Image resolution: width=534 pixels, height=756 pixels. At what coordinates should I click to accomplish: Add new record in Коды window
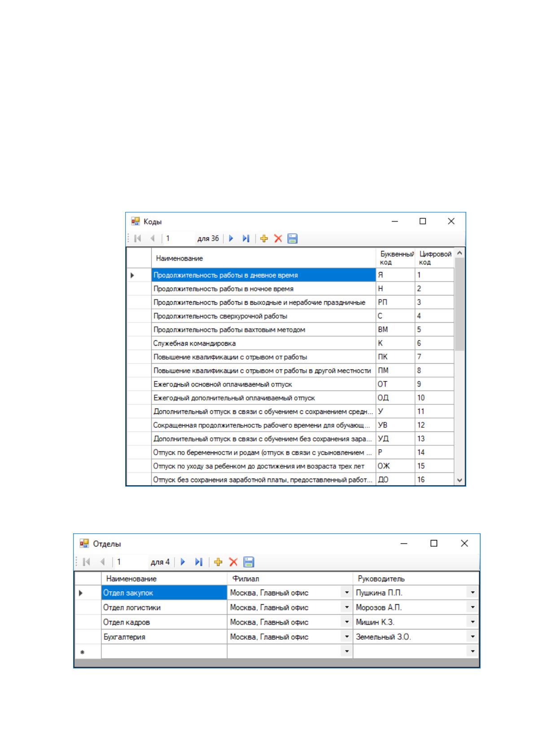pyautogui.click(x=264, y=239)
